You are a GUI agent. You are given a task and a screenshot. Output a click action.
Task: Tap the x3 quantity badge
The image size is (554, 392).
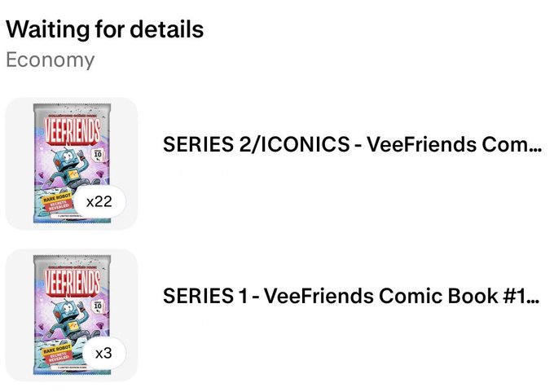(x=103, y=353)
